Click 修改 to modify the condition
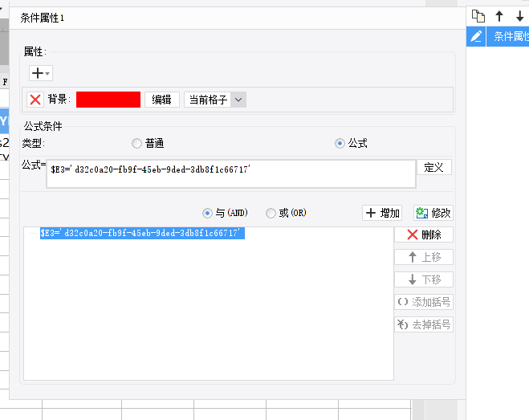 [x=433, y=213]
